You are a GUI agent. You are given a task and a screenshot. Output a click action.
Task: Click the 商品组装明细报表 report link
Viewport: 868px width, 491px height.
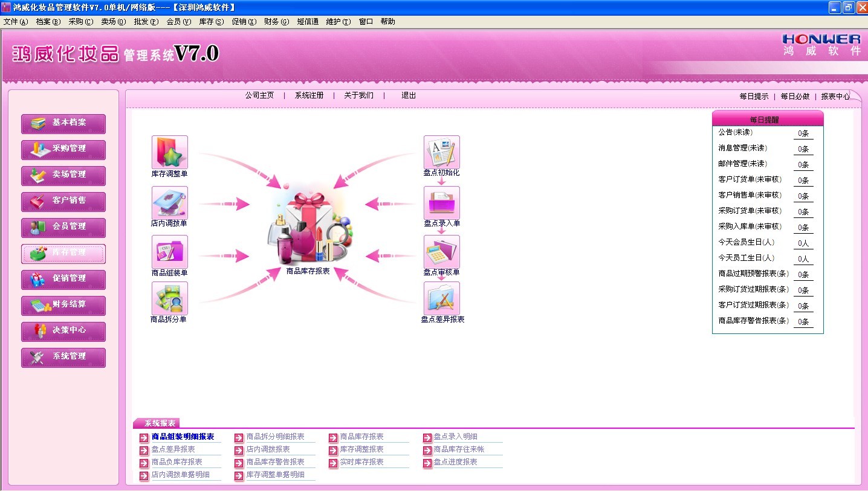click(183, 437)
